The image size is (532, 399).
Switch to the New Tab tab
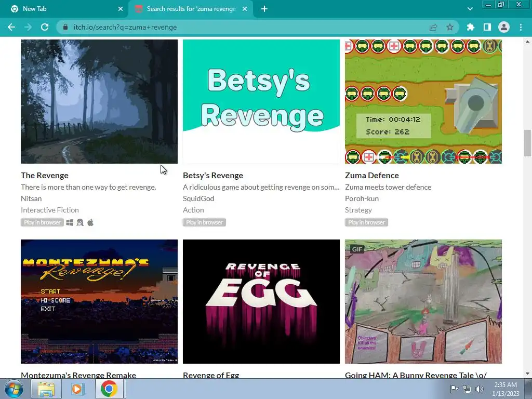(64, 9)
